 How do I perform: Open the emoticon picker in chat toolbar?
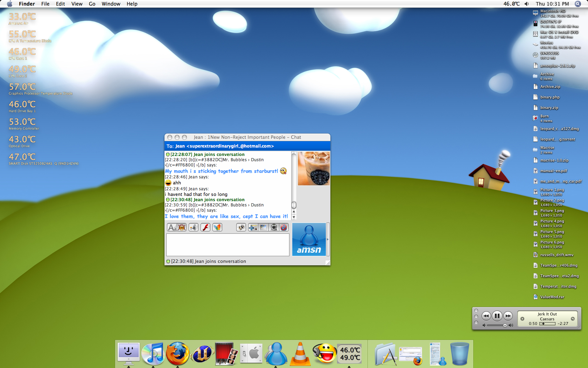tap(181, 227)
